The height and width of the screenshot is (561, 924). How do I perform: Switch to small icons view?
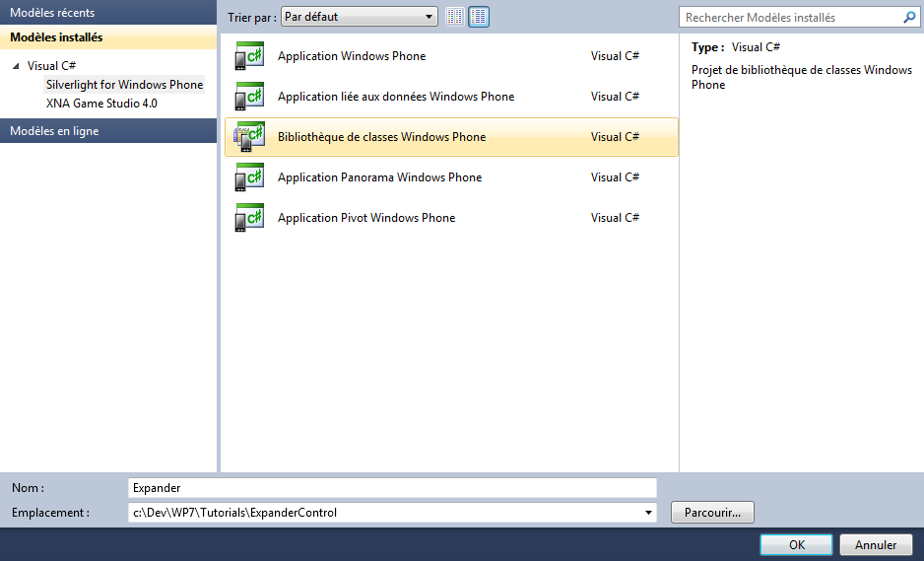(x=454, y=17)
